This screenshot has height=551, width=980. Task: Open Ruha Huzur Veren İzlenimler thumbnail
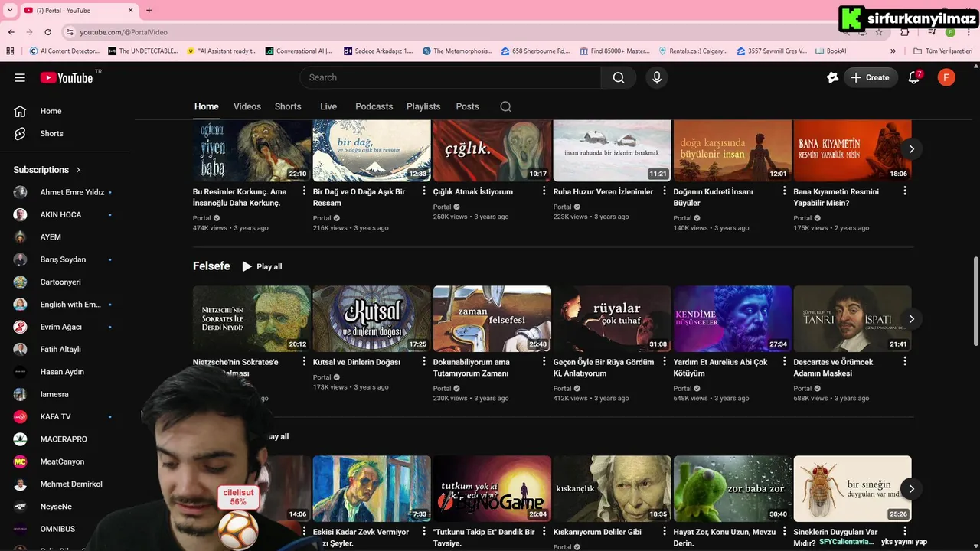[x=612, y=150]
